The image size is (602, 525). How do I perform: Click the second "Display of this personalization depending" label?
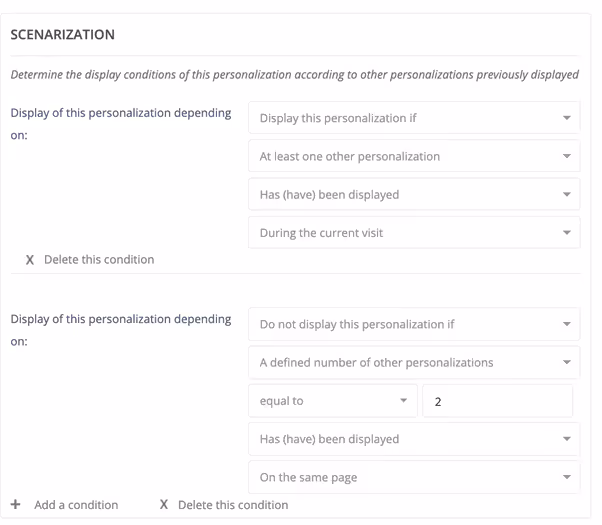[121, 319]
